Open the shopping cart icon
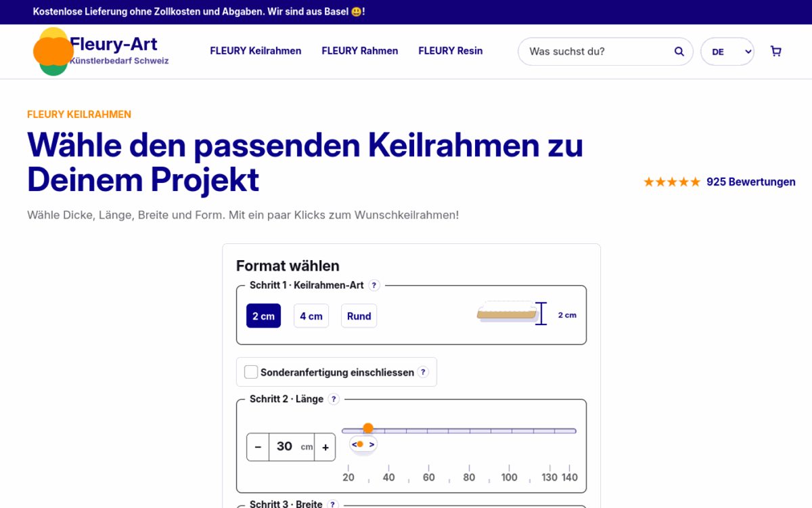Image resolution: width=812 pixels, height=508 pixels. pos(776,51)
